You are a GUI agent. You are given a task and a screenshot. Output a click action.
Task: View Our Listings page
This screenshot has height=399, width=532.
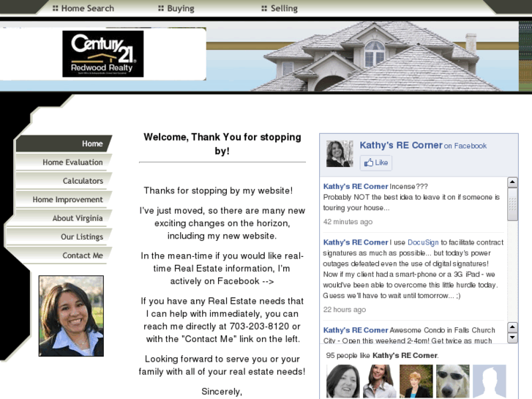(x=59, y=236)
